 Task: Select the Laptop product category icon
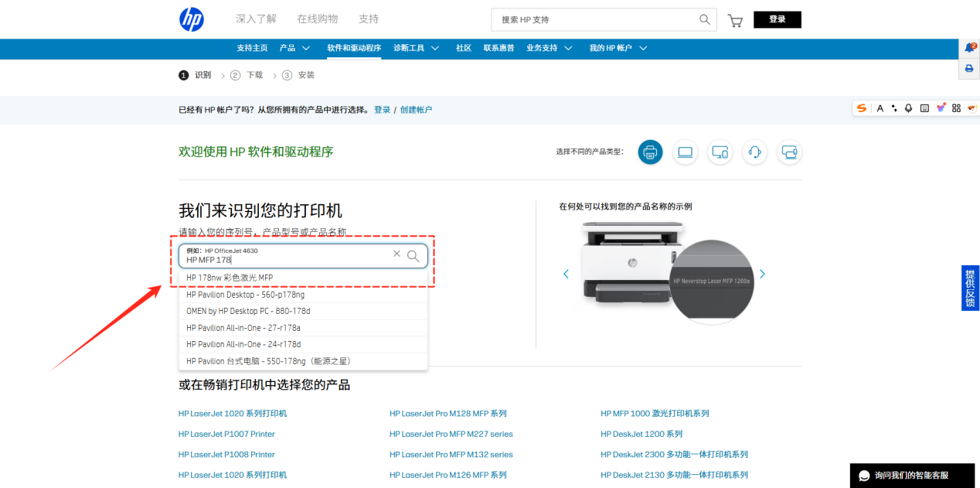pos(685,152)
